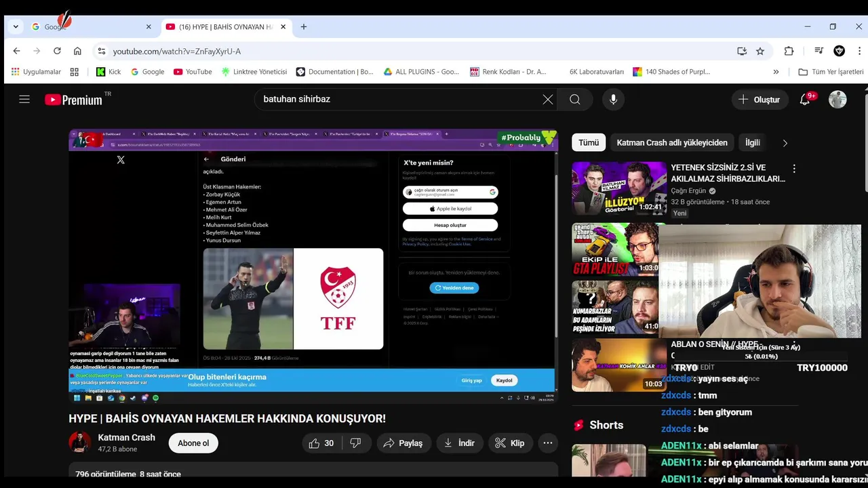The image size is (868, 488).
Task: Dislike the video with thumbs down
Action: [x=355, y=443]
